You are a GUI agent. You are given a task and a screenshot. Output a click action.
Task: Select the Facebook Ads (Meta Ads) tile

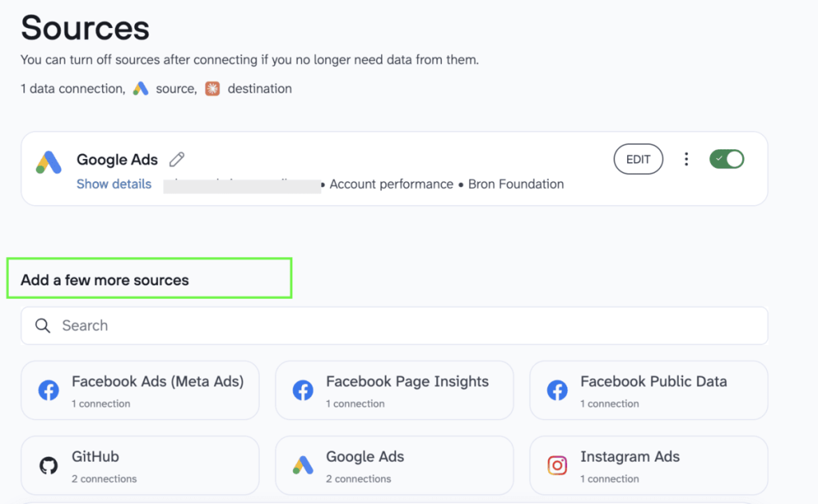[140, 390]
